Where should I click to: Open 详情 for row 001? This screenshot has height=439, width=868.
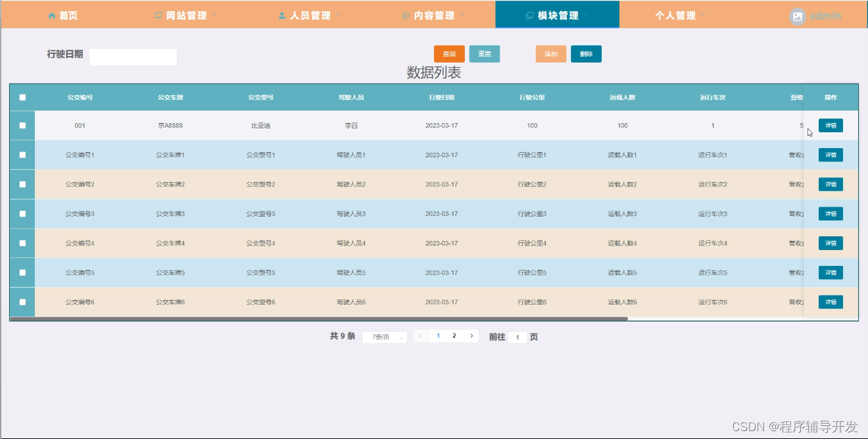pyautogui.click(x=831, y=126)
